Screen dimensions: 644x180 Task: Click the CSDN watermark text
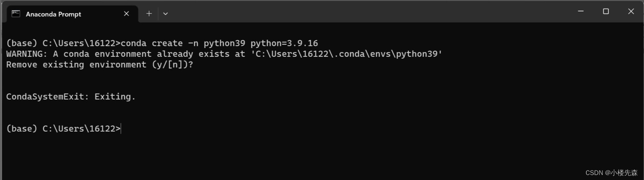coord(611,173)
